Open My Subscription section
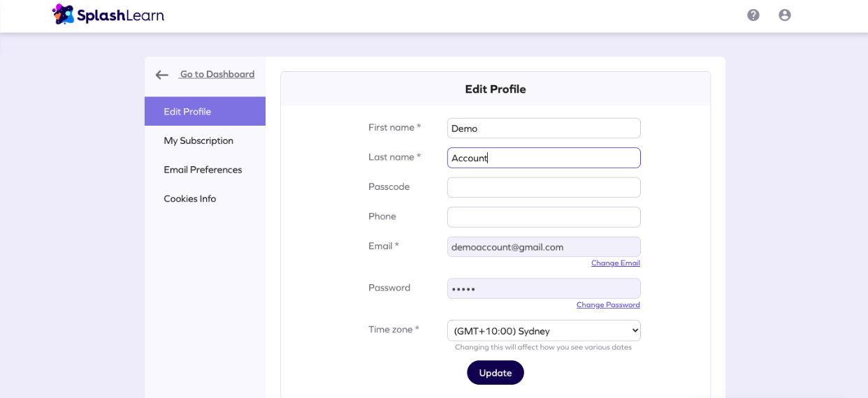868x398 pixels. tap(198, 140)
